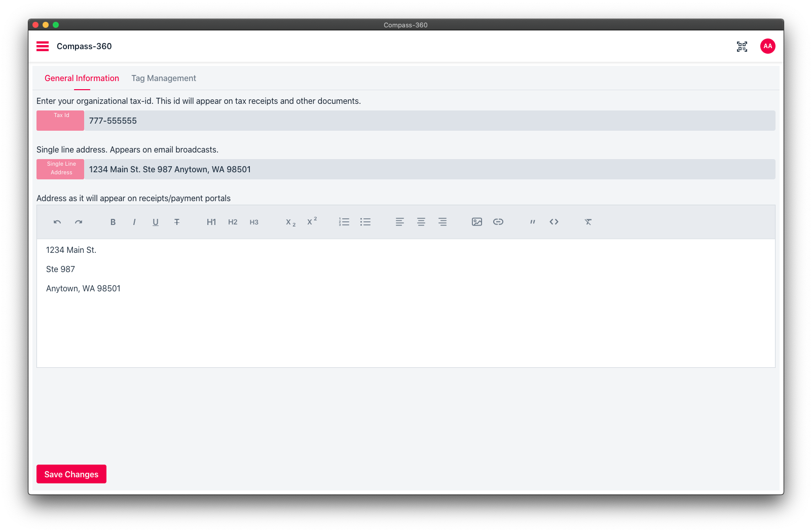Insert a numbered ordered list
This screenshot has width=812, height=532.
pyautogui.click(x=344, y=222)
